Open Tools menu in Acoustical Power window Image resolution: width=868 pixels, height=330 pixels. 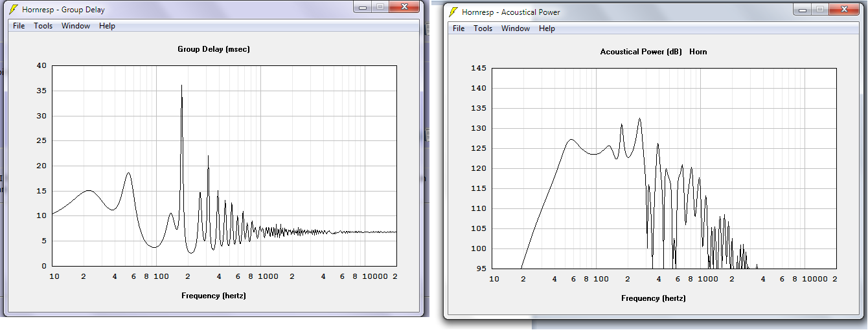pyautogui.click(x=483, y=28)
